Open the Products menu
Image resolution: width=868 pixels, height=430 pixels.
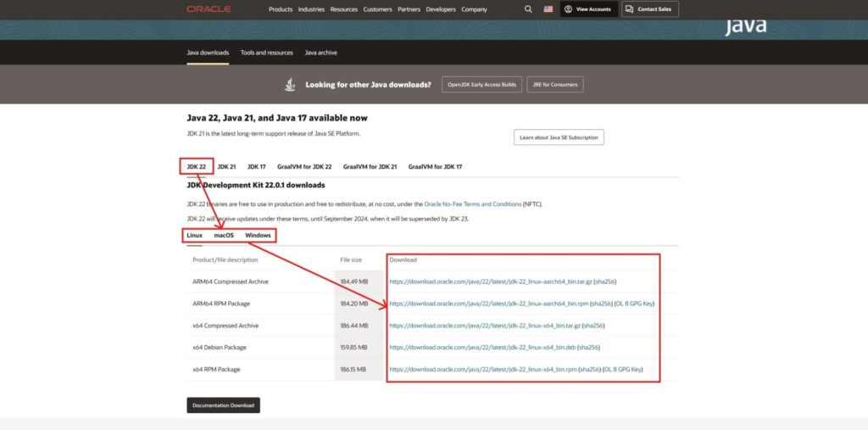[x=281, y=9]
